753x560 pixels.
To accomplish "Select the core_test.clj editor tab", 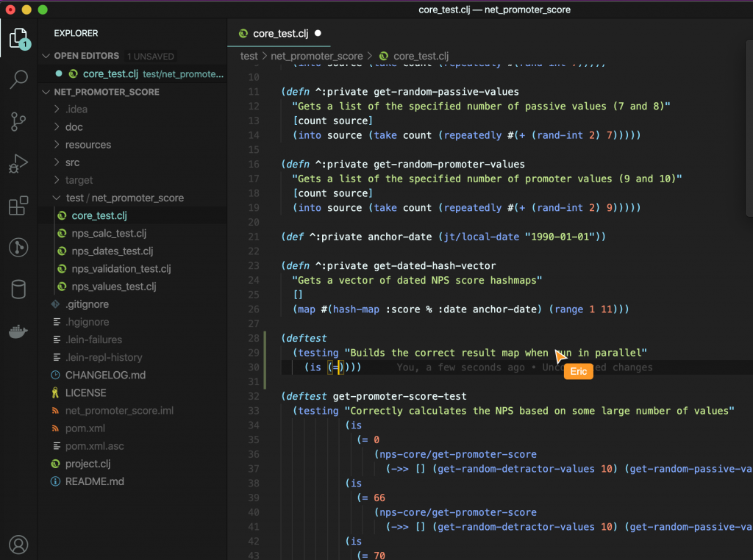I will 279,33.
